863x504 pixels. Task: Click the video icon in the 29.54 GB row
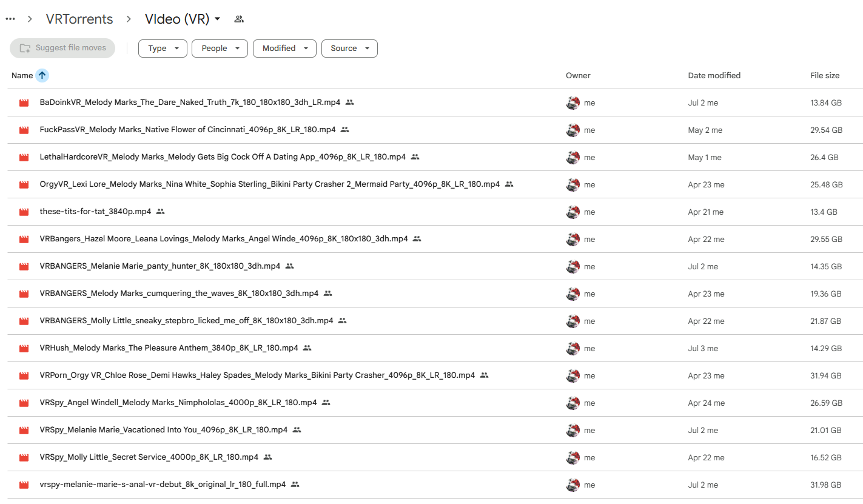click(24, 130)
